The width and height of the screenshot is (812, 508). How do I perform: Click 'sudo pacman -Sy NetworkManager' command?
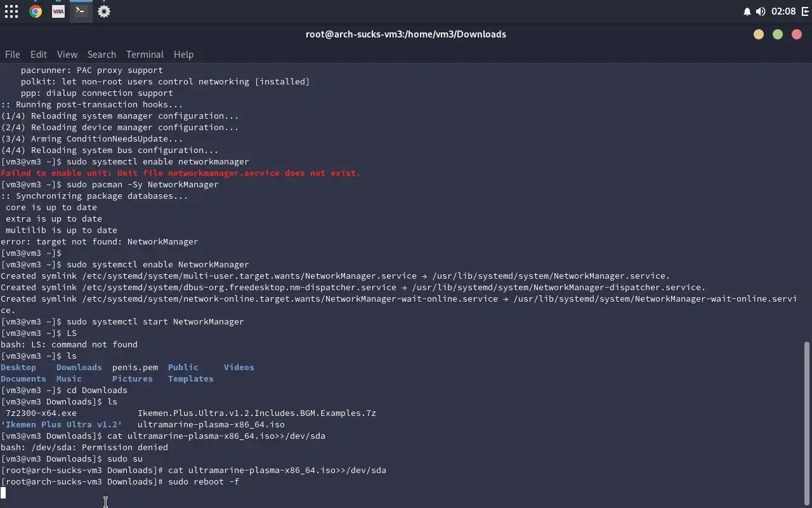pos(143,184)
